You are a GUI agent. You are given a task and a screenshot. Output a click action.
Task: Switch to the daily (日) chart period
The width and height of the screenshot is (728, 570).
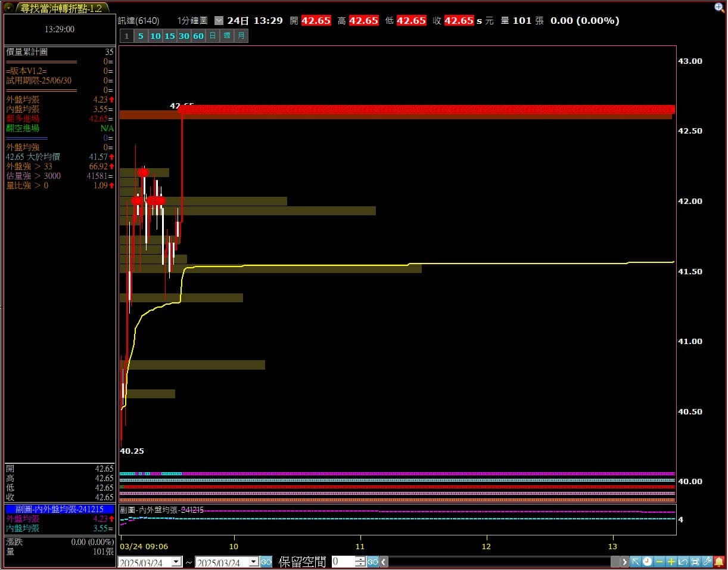(x=213, y=36)
